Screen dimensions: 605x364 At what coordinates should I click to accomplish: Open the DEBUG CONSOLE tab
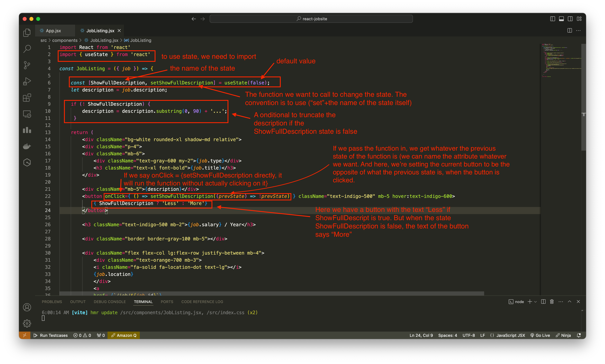pyautogui.click(x=110, y=302)
